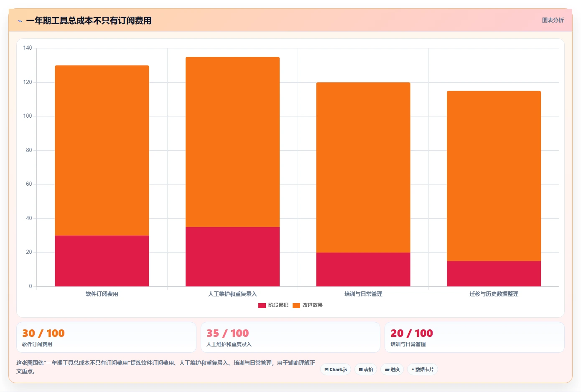Open the 35 / 100 人工维护和重复录入 card

[x=290, y=337]
